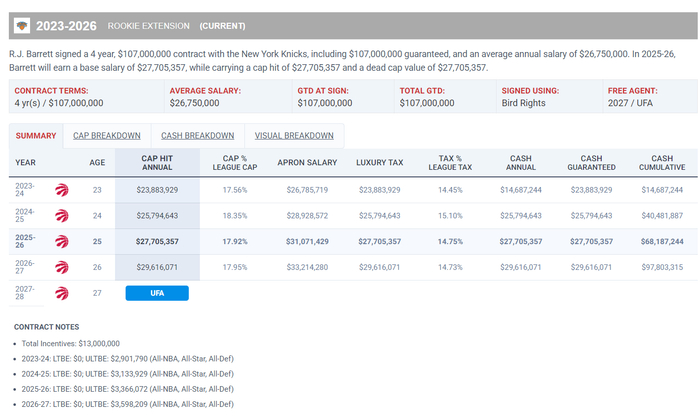Click the 2023-24 ULTBE $2,901,790 note

(127, 359)
